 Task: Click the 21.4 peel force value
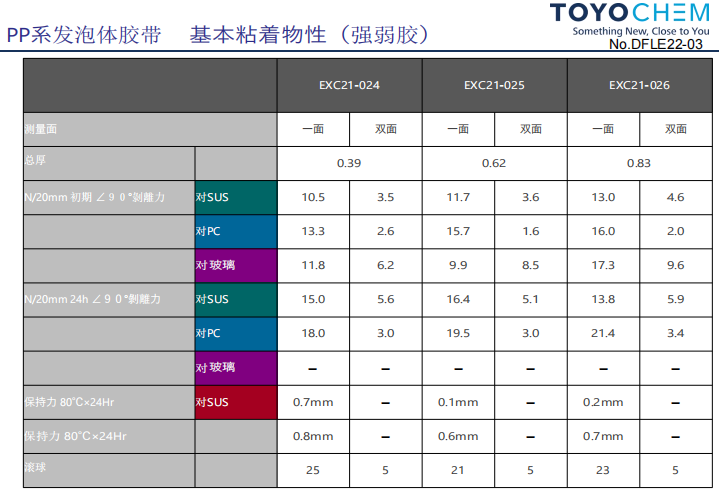pos(603,334)
